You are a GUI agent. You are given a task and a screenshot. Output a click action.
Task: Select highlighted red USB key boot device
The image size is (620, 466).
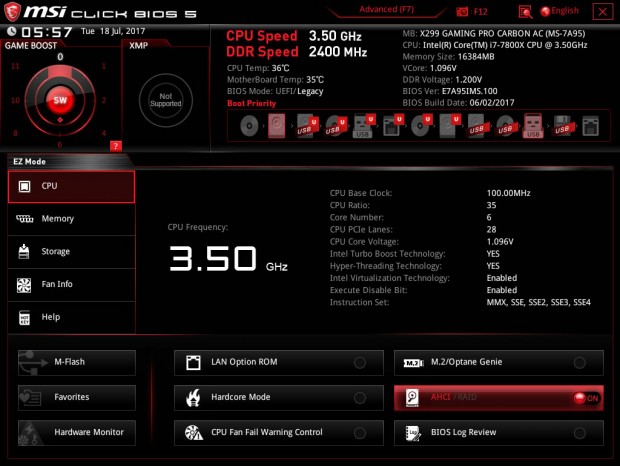point(533,126)
